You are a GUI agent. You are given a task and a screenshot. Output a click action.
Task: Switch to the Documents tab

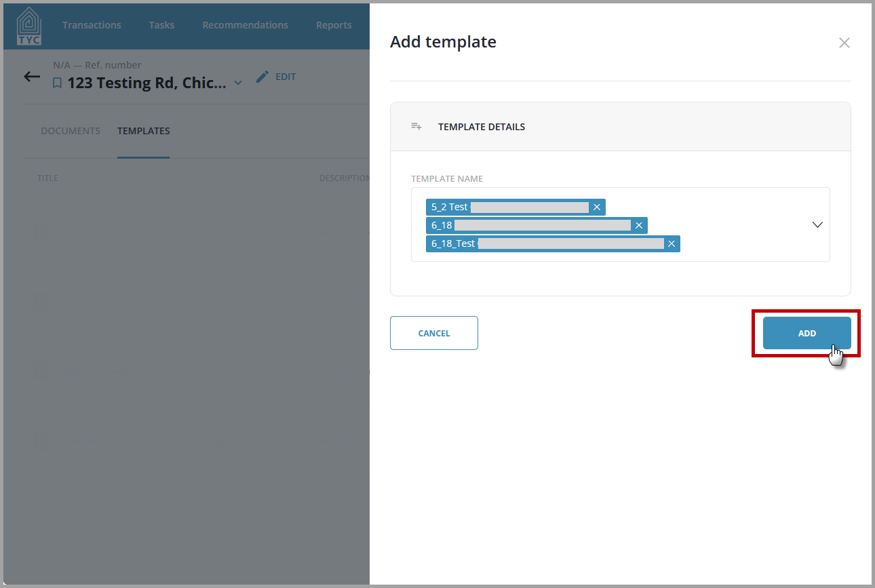coord(71,131)
